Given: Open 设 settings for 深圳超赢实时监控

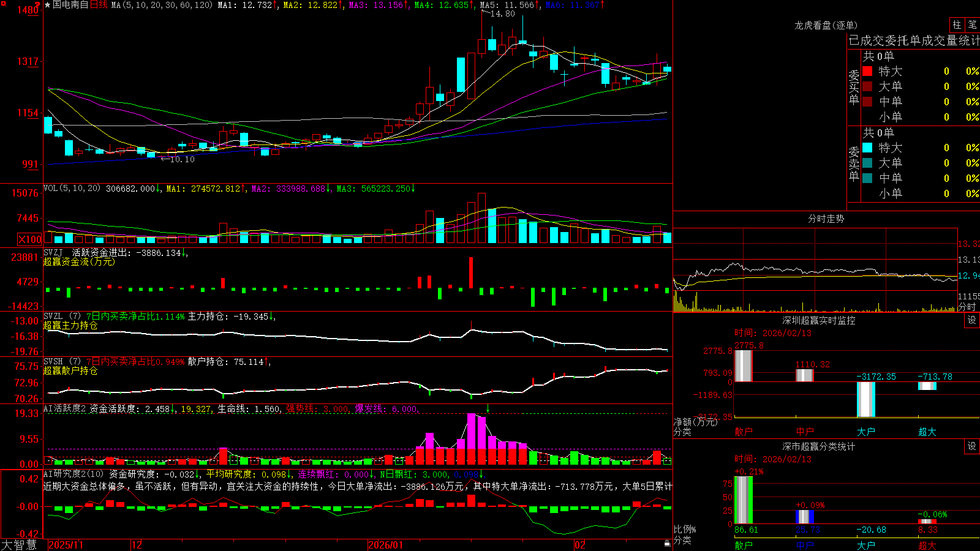Looking at the screenshot, I should tap(972, 320).
